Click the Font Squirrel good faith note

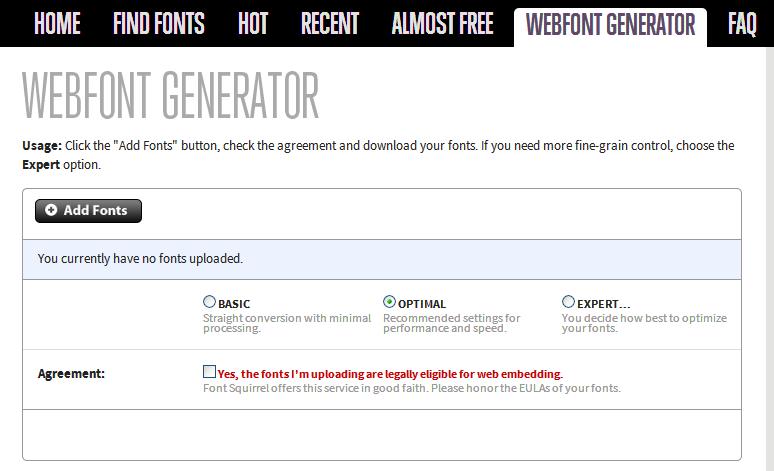(x=412, y=388)
